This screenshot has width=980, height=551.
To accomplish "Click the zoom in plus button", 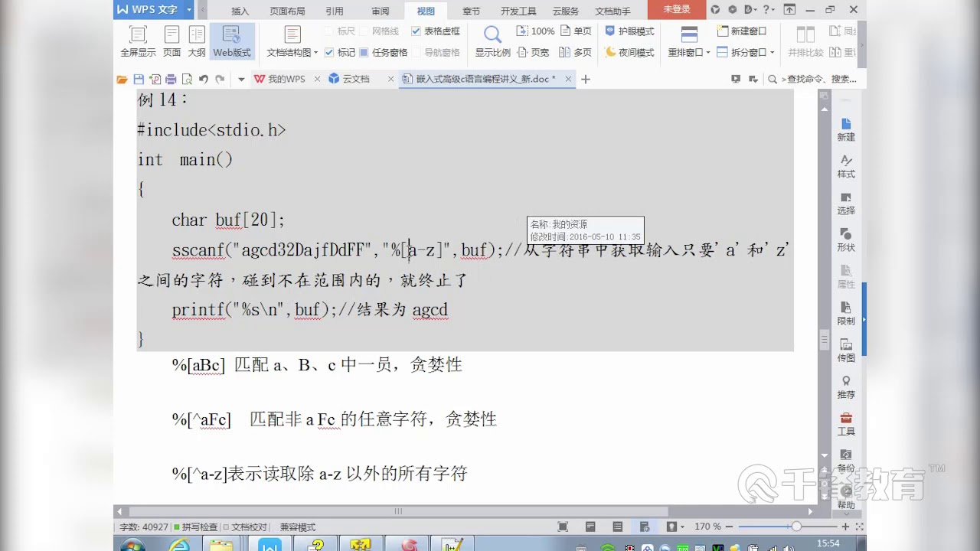I will click(x=845, y=527).
